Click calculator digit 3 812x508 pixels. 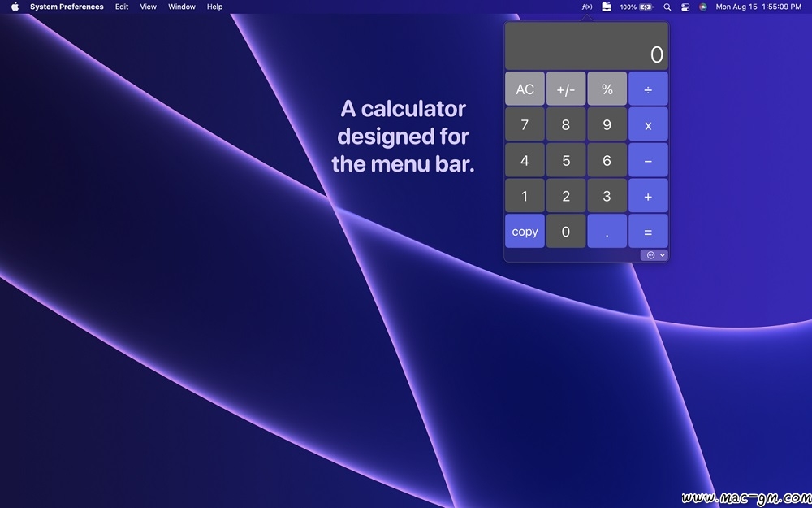tap(607, 196)
